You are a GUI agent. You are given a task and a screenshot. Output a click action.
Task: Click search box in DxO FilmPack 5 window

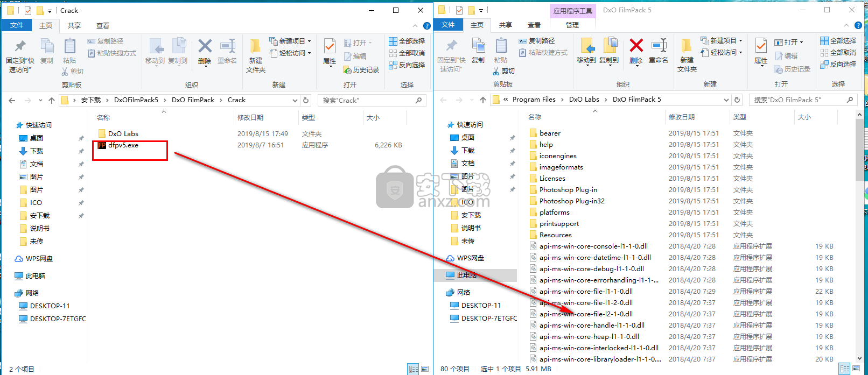pos(803,100)
